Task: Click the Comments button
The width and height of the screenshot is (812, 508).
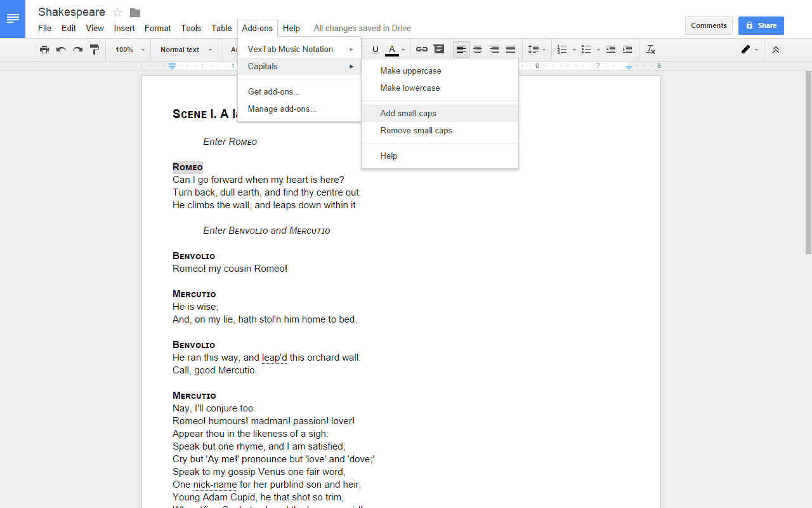Action: click(x=709, y=25)
